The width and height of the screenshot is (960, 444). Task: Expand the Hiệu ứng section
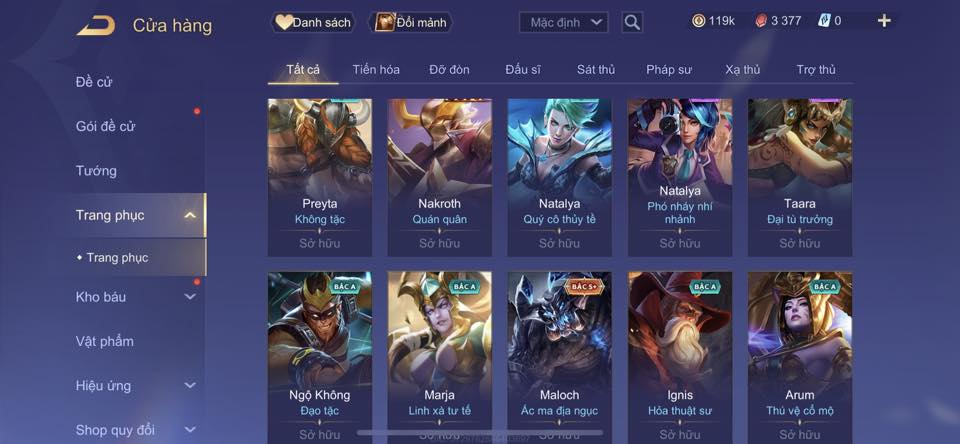click(190, 385)
